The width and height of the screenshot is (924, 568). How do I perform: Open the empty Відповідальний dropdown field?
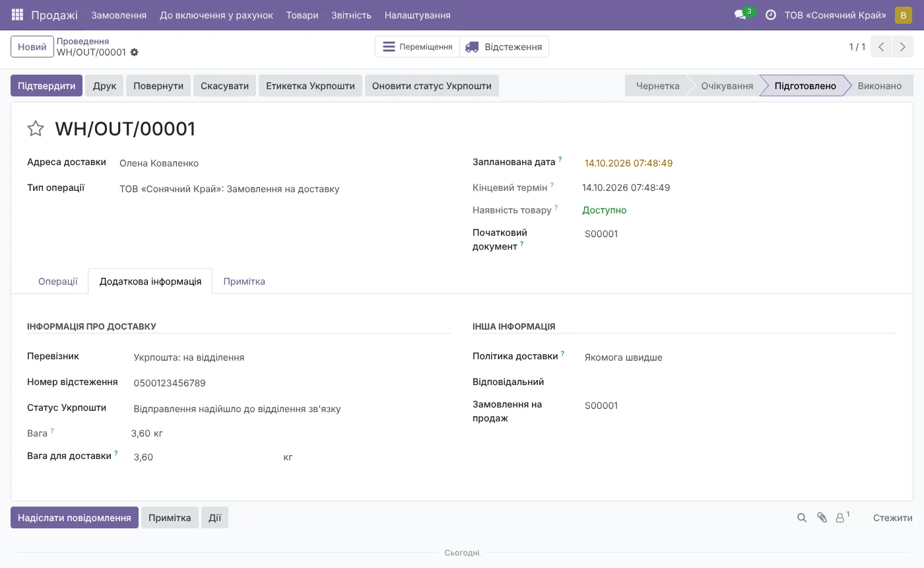[x=739, y=382]
